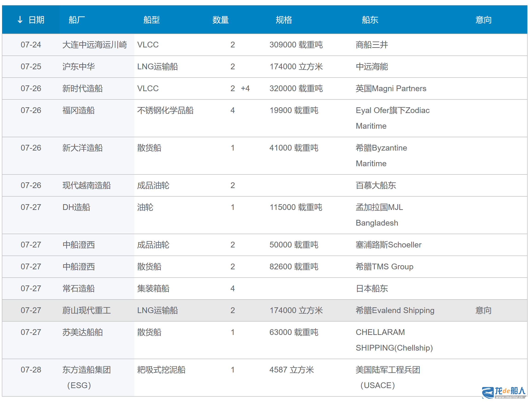The width and height of the screenshot is (532, 404).
Task: Select 希腊TMS Group owner cell
Action: [384, 267]
